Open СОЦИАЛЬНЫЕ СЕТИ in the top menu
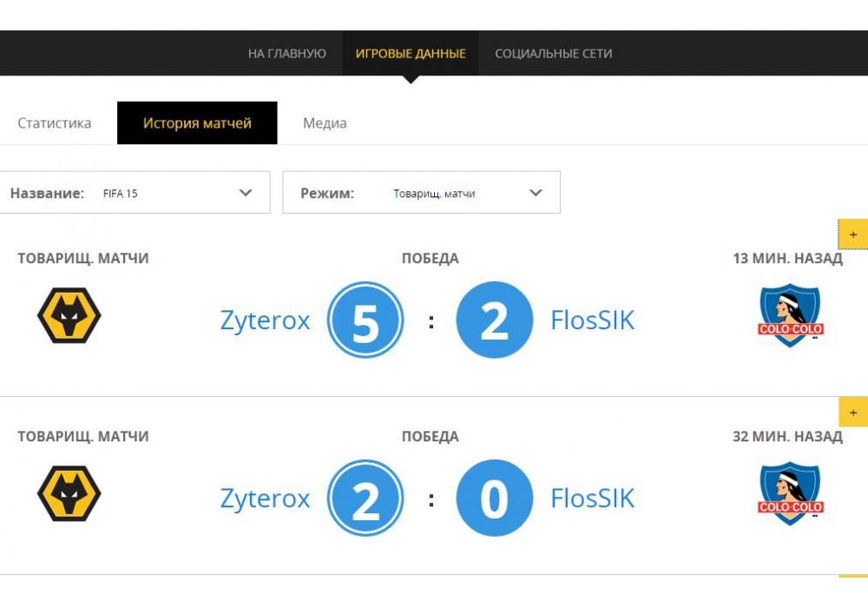The image size is (868, 608). (x=554, y=54)
